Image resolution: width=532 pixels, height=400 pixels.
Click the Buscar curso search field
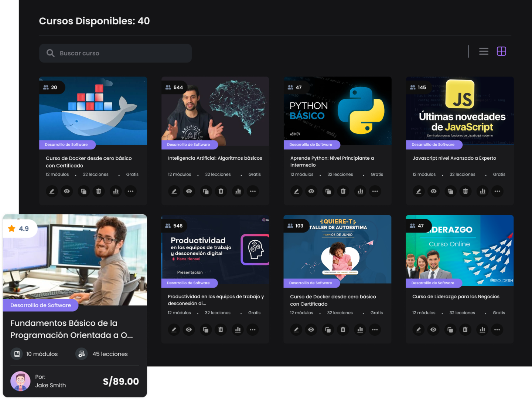pyautogui.click(x=115, y=53)
